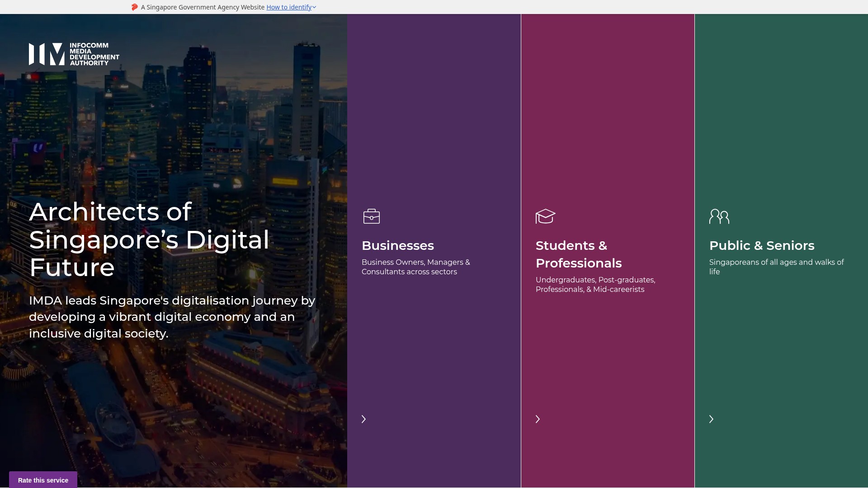Image resolution: width=868 pixels, height=488 pixels.
Task: Open the Businesses heading
Action: [x=398, y=245]
